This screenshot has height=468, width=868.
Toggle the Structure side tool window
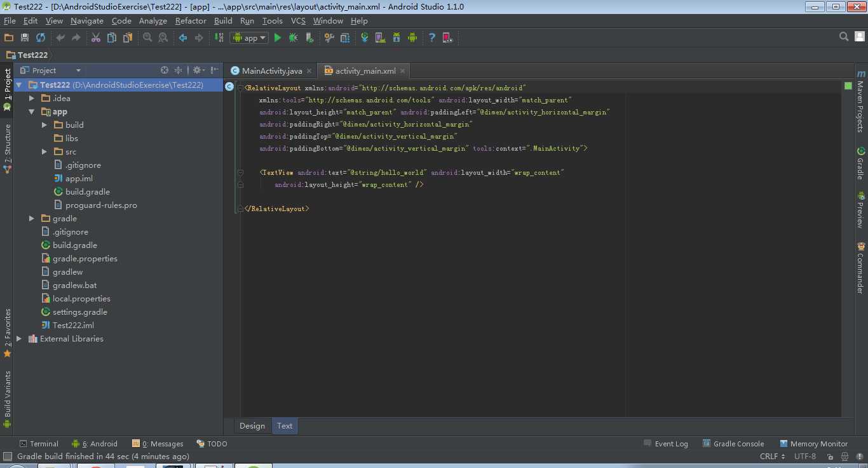[x=7, y=149]
